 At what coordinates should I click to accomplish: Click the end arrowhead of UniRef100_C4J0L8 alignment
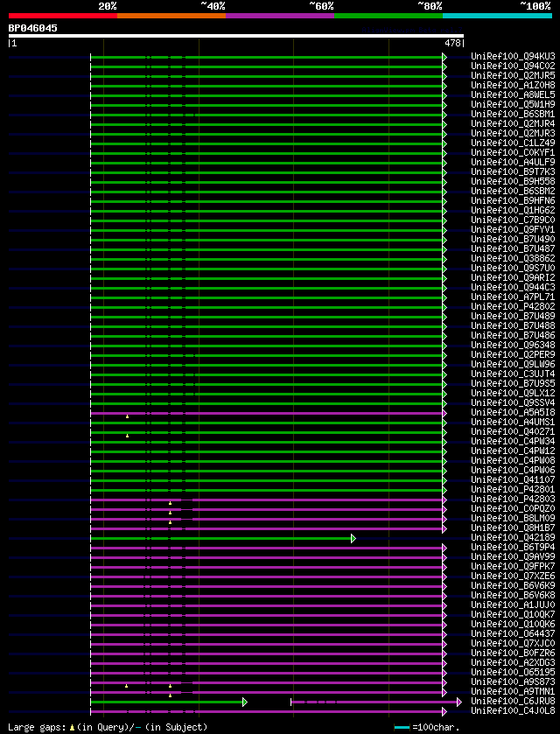(x=444, y=711)
